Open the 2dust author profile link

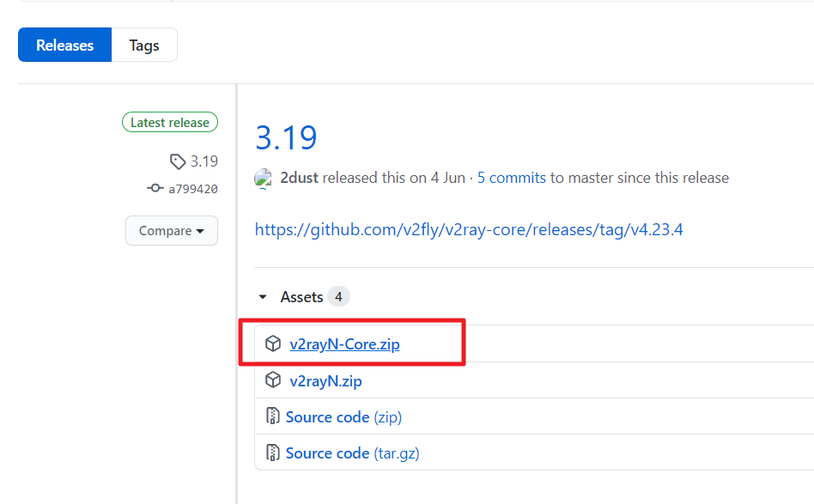tap(300, 178)
